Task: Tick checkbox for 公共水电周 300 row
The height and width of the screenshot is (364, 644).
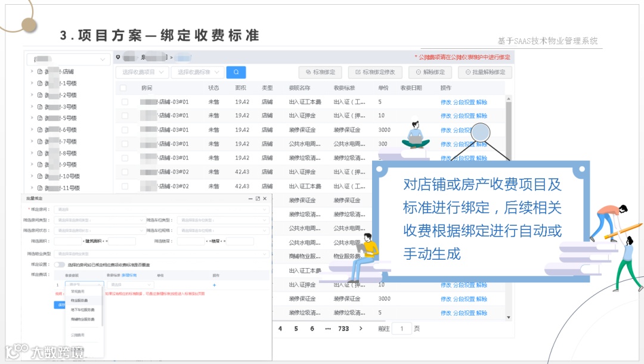Action: [125, 144]
